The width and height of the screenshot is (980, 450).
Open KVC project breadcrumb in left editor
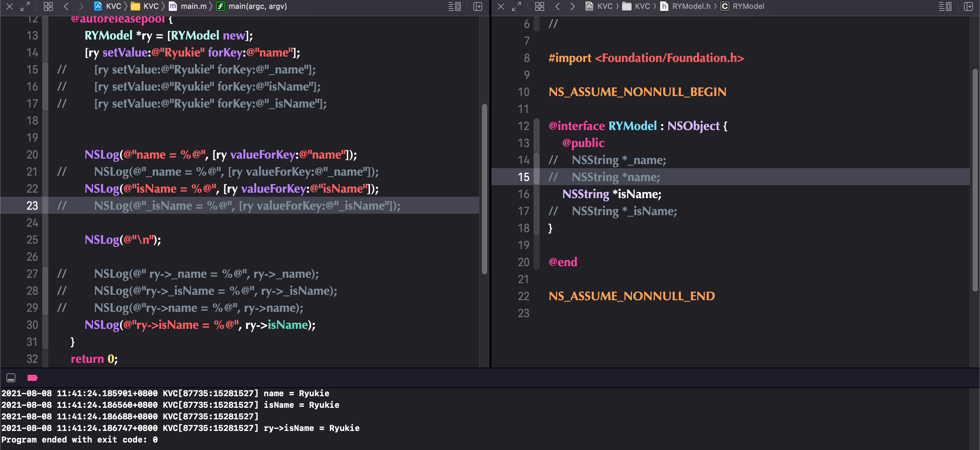108,6
